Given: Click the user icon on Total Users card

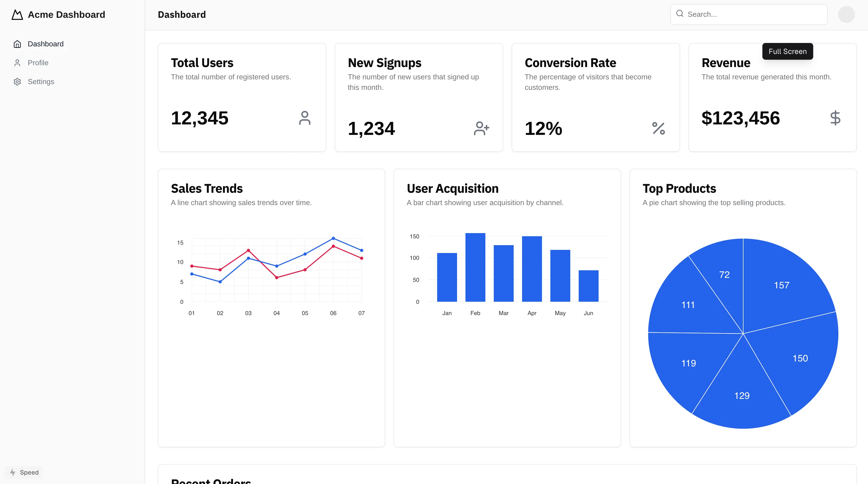Looking at the screenshot, I should click(305, 118).
